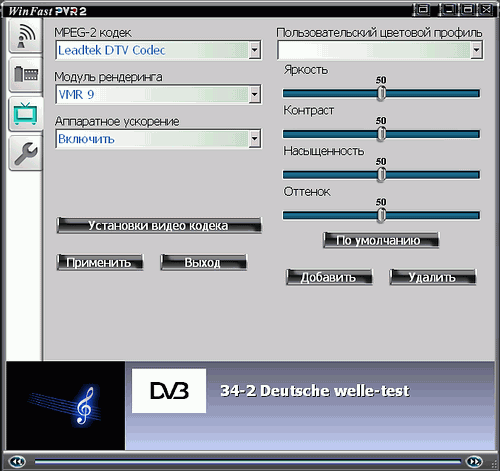Open the recording settings sidebar tab
Image resolution: width=500 pixels, height=471 pixels.
pyautogui.click(x=26, y=75)
